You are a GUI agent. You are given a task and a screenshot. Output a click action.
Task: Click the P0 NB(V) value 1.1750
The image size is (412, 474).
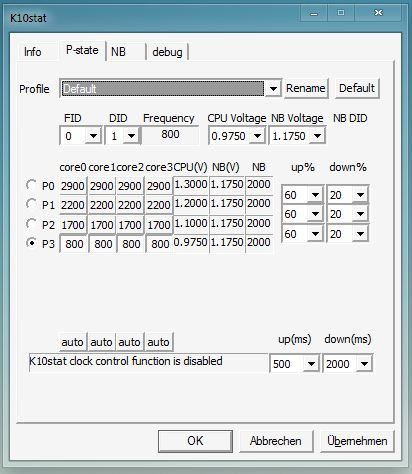click(x=227, y=184)
